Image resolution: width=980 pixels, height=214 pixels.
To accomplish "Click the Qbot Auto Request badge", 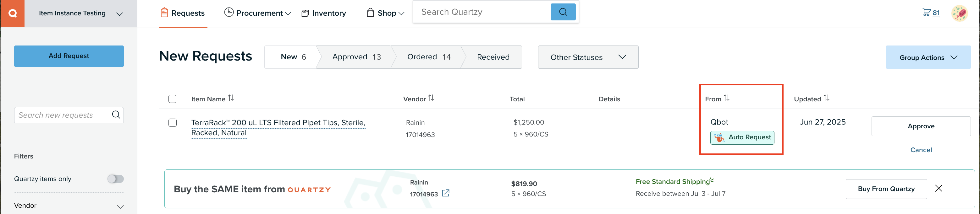I will (742, 138).
